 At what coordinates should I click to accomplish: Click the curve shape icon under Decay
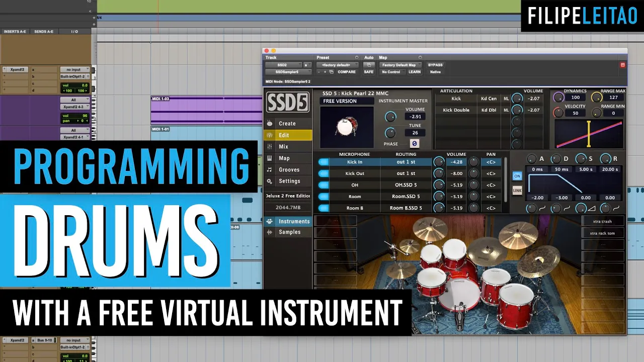tap(567, 208)
